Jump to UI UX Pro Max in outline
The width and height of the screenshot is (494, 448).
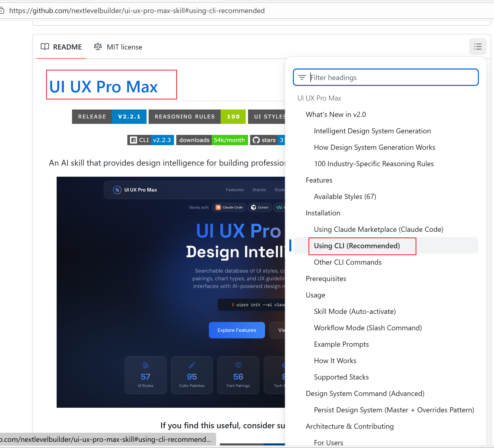click(319, 98)
